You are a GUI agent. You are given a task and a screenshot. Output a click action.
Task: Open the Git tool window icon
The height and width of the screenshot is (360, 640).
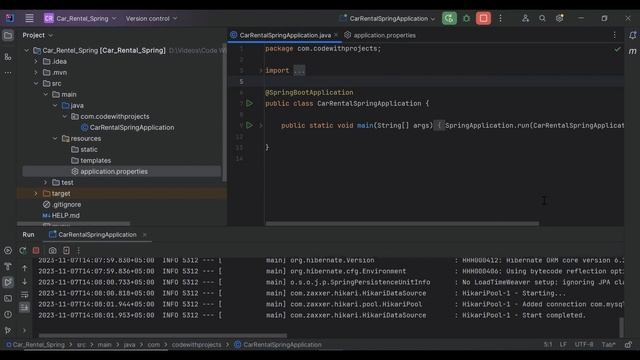point(8,330)
